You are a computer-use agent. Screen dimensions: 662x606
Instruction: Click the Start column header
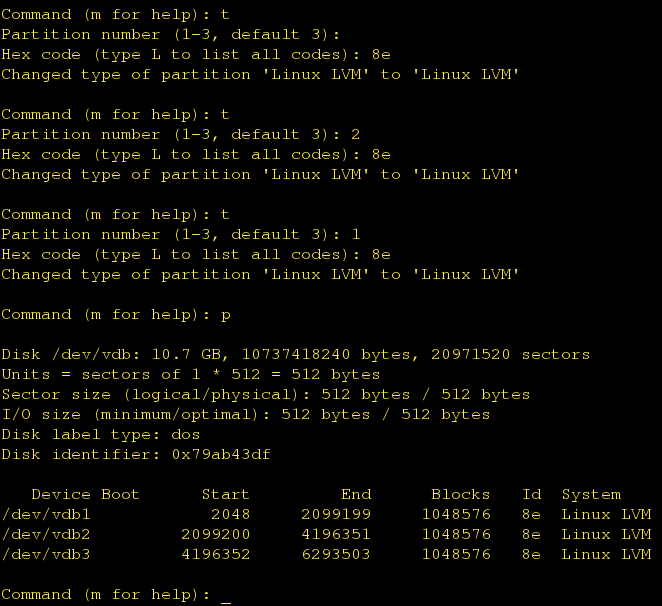tap(226, 494)
